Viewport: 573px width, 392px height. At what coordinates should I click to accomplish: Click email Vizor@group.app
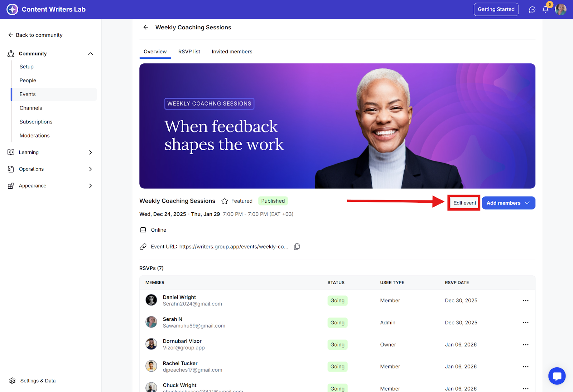pyautogui.click(x=184, y=348)
